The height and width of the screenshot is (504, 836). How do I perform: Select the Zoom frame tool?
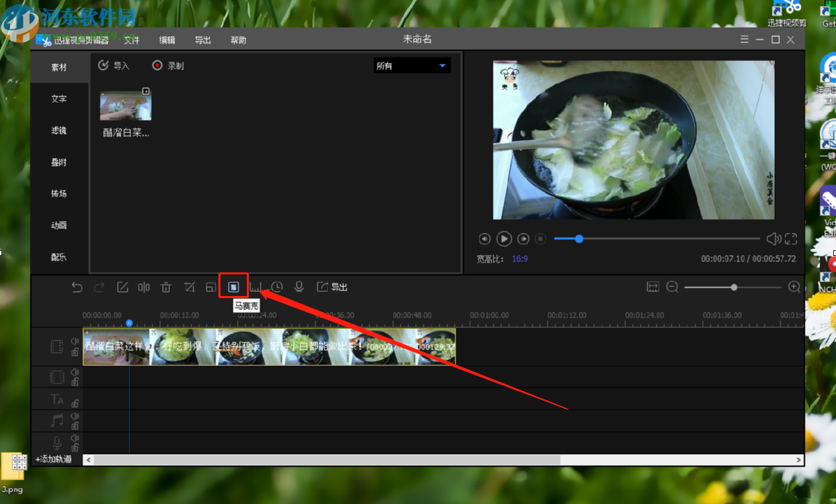211,287
